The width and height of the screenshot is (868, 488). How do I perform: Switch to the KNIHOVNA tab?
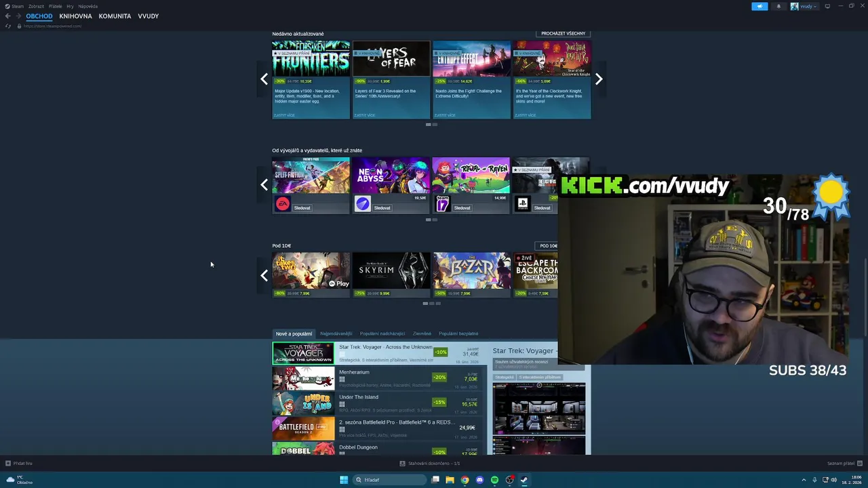tap(75, 16)
